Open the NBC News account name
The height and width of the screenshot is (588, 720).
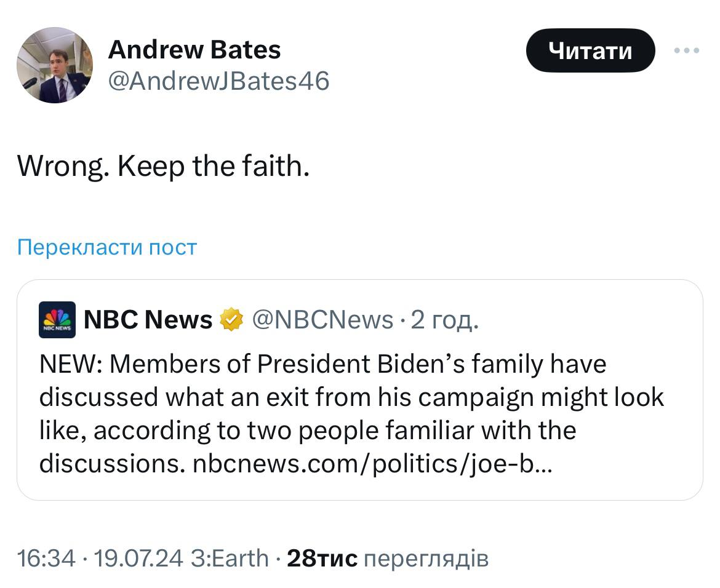(148, 320)
